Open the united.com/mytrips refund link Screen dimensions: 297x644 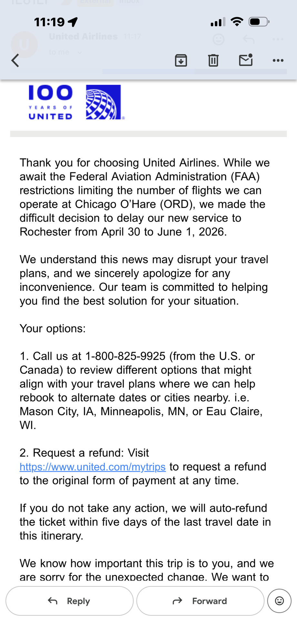[x=93, y=467]
